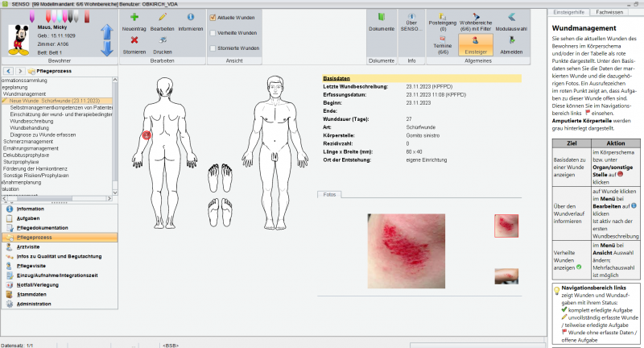
Task: Click the Bearbeiten pencil icon
Action: coord(163,17)
